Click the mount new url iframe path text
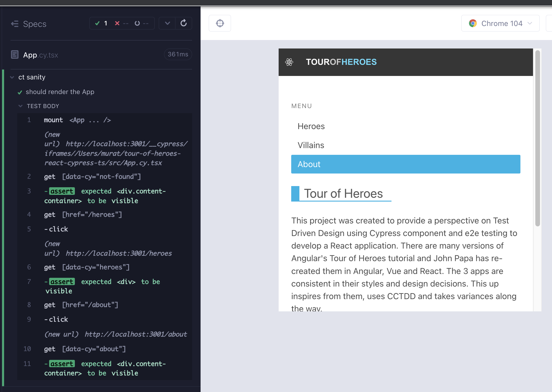 tap(116, 149)
